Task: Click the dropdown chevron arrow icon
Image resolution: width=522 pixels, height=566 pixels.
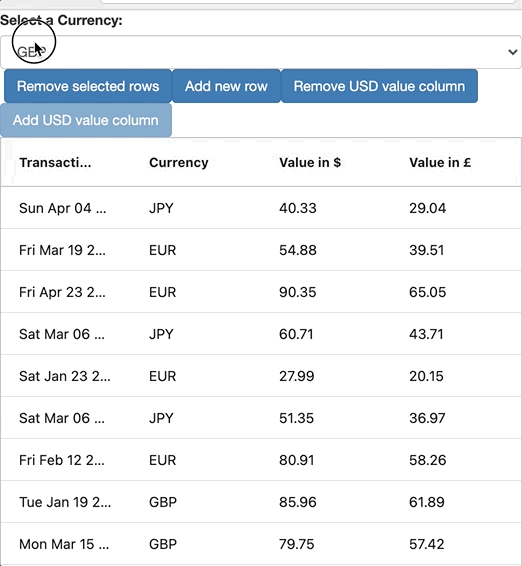Action: [513, 52]
